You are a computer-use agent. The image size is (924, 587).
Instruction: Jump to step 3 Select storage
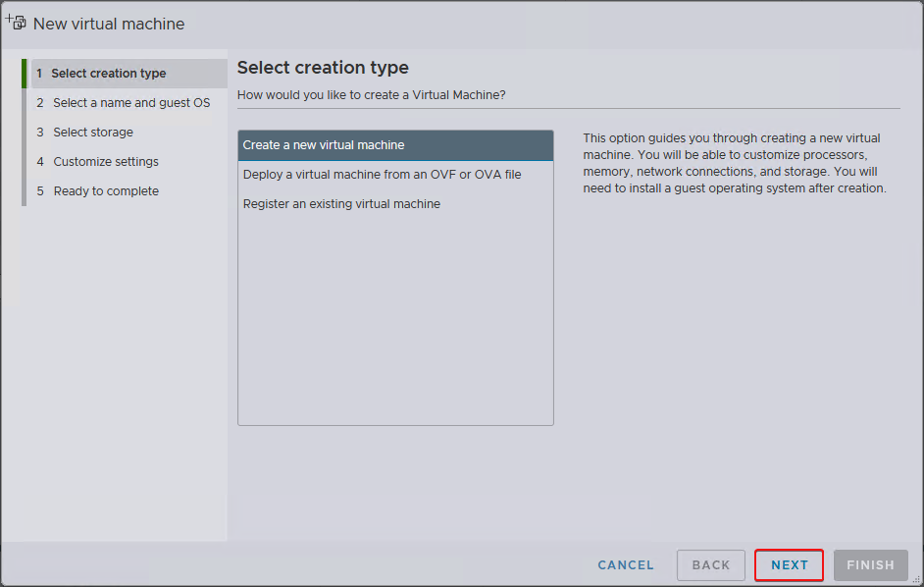92,133
